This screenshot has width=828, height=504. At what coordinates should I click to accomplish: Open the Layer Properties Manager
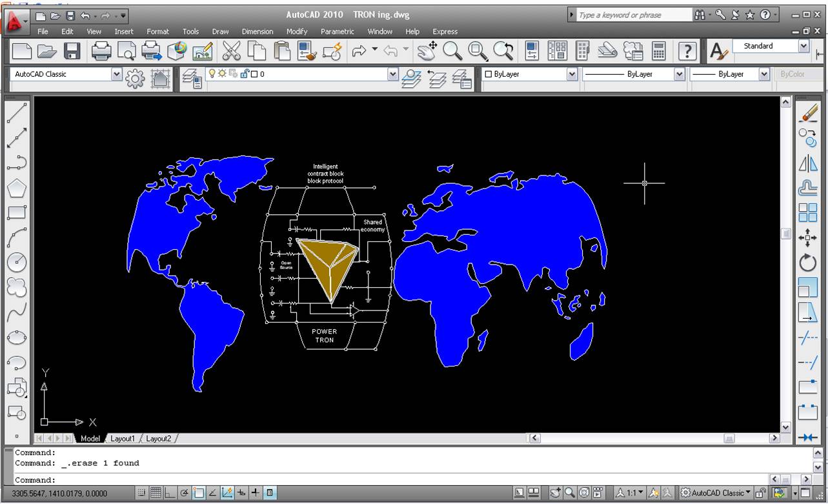(192, 79)
